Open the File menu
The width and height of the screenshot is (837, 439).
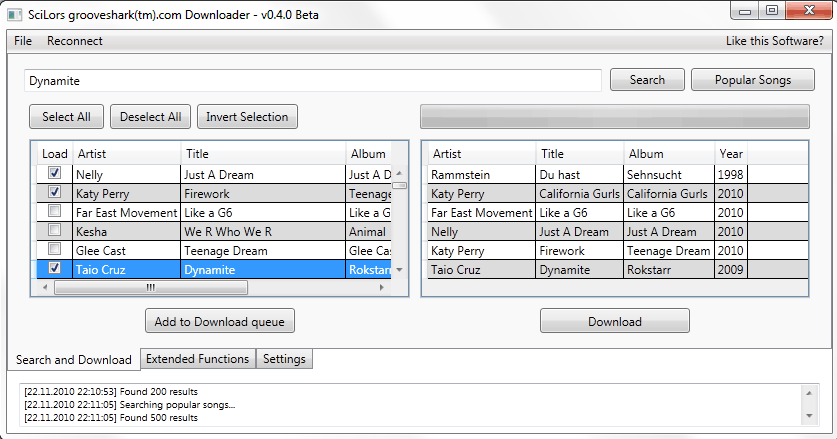23,41
